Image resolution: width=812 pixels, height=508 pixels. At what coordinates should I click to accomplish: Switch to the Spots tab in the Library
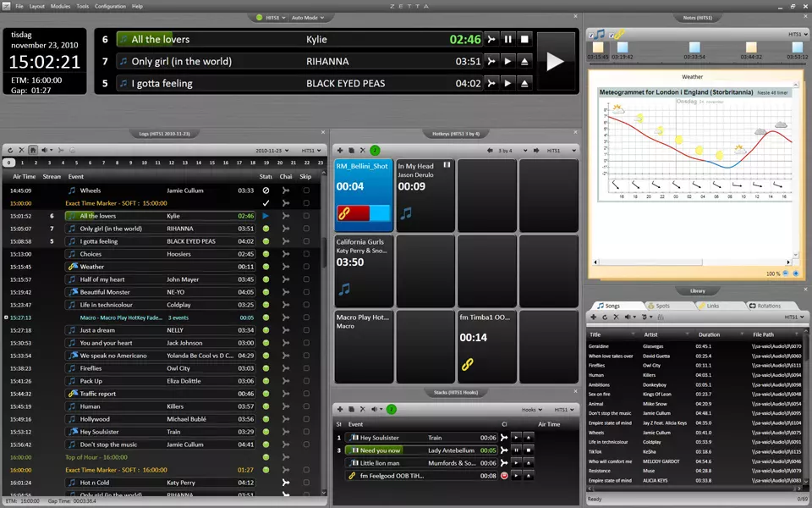tap(662, 306)
